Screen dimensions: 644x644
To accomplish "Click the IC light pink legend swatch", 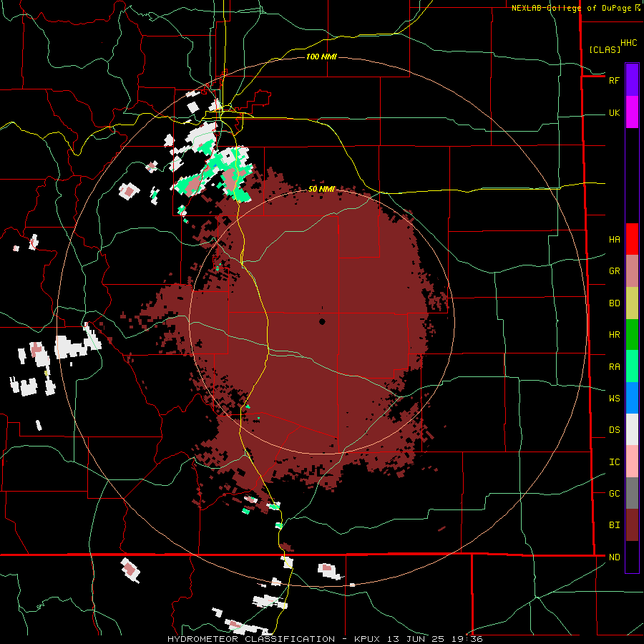I will 632,462.
